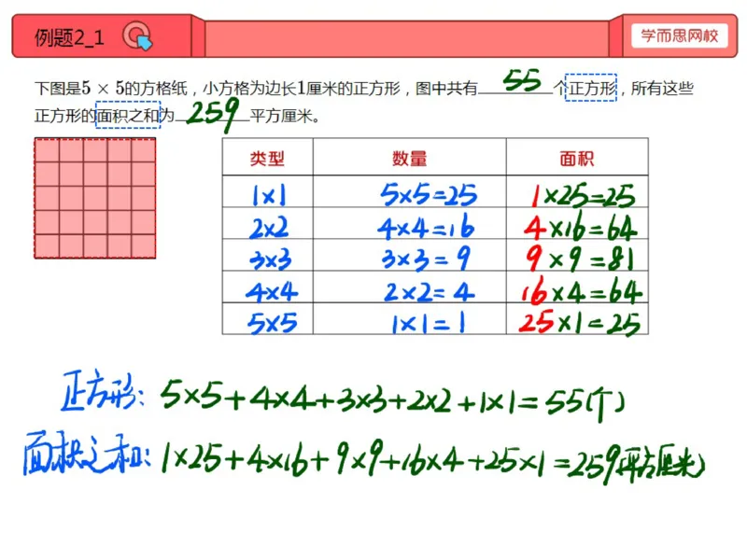Select the 类型 column header
This screenshot has width=747, height=560.
[x=267, y=158]
